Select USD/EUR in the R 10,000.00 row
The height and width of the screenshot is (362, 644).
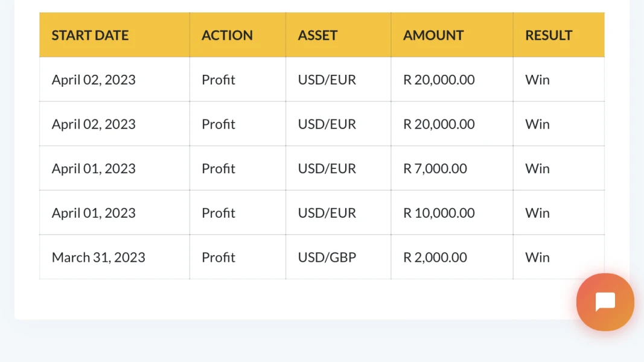click(327, 213)
